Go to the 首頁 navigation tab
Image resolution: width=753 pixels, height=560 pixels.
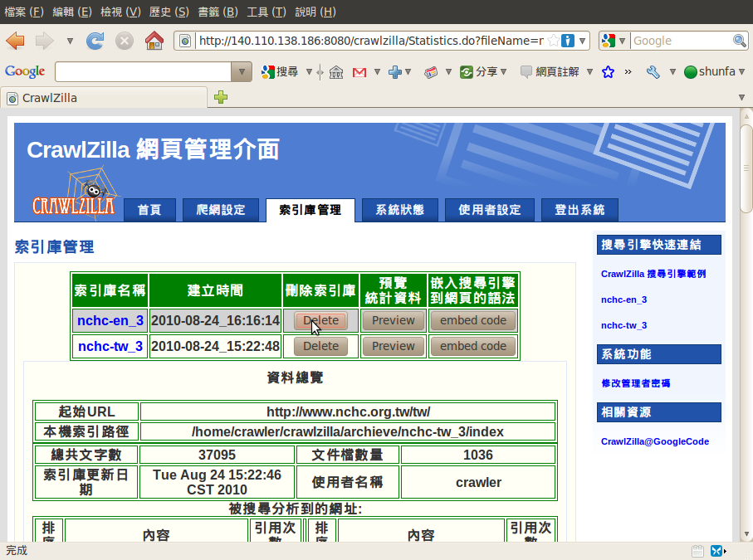[149, 210]
